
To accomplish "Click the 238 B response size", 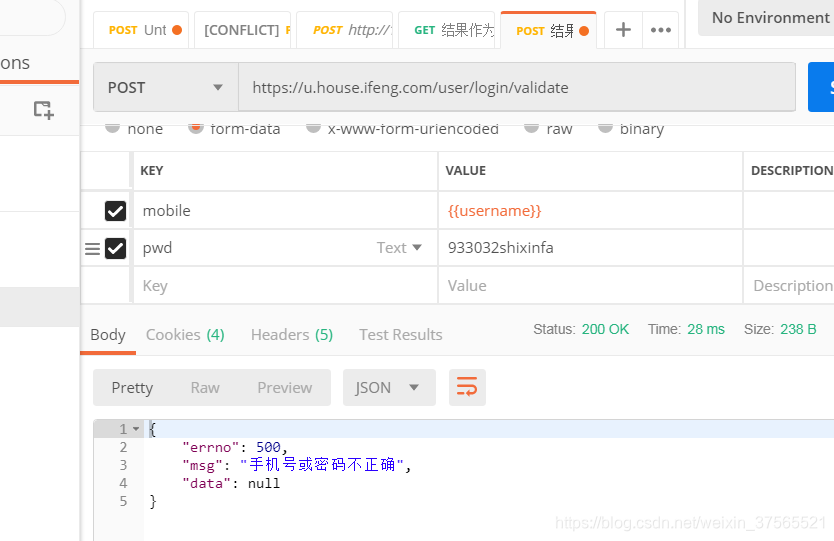I will 798,329.
